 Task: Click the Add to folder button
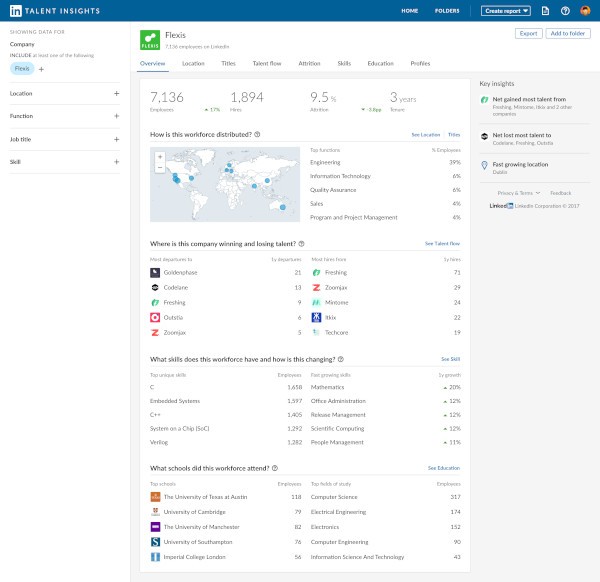click(568, 34)
